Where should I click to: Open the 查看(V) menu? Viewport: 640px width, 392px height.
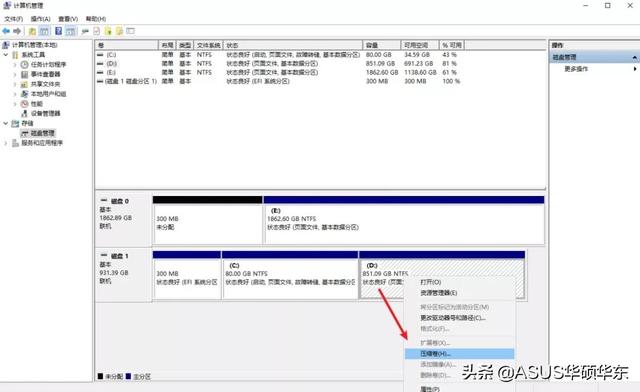point(68,19)
